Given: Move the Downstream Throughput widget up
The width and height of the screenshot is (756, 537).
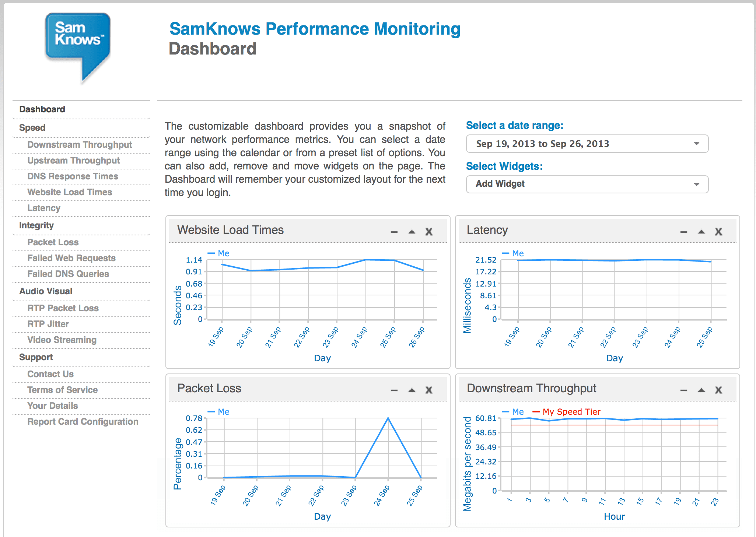Looking at the screenshot, I should [701, 390].
